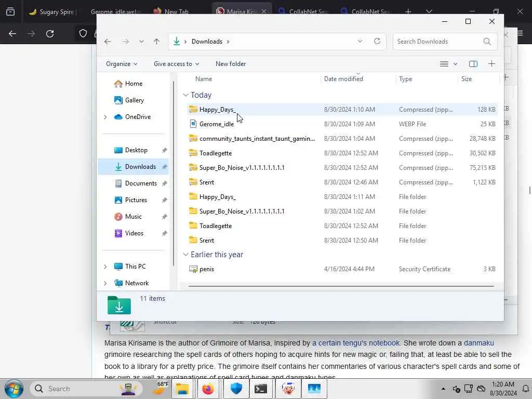Click the horizontal scrollbar in file list

341,286
